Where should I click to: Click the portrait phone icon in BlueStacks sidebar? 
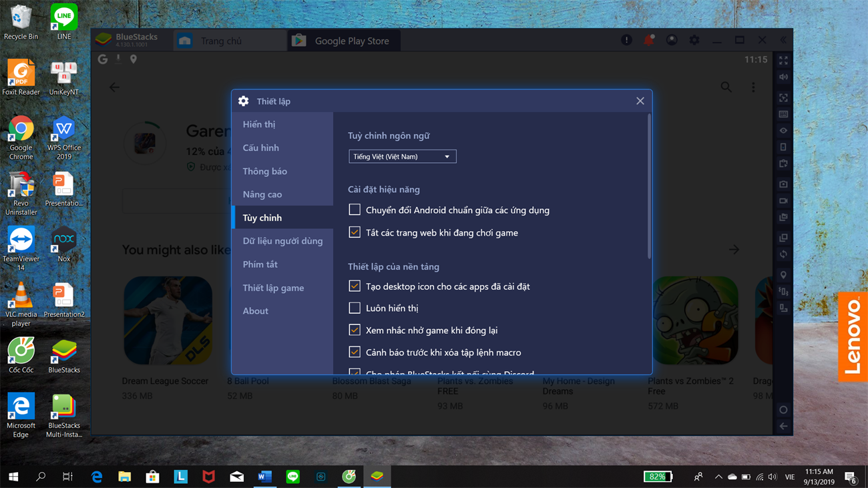point(783,147)
